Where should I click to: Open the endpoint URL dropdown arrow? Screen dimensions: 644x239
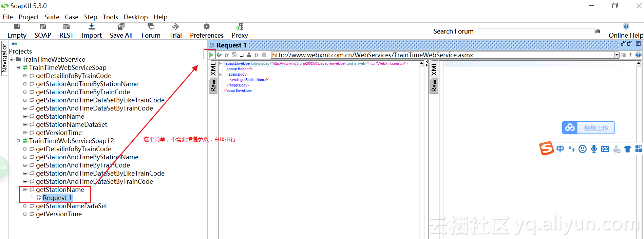coord(617,55)
